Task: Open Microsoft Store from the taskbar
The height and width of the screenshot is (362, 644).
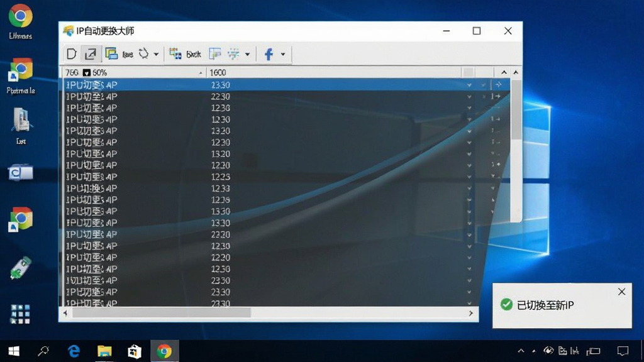Action: pyautogui.click(x=135, y=351)
